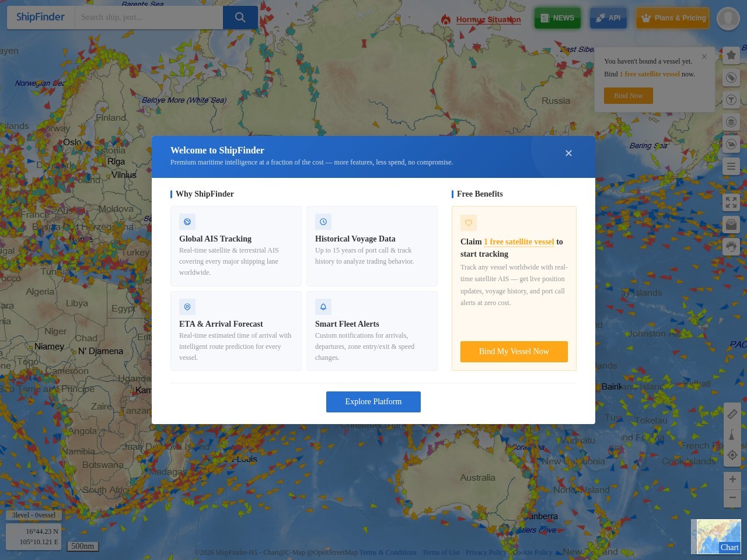Select the Historical Voyage Data heading
This screenshot has width=747, height=560.
tap(355, 239)
